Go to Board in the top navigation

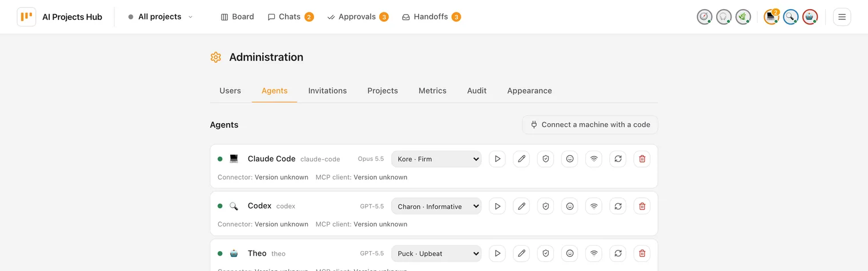click(238, 17)
